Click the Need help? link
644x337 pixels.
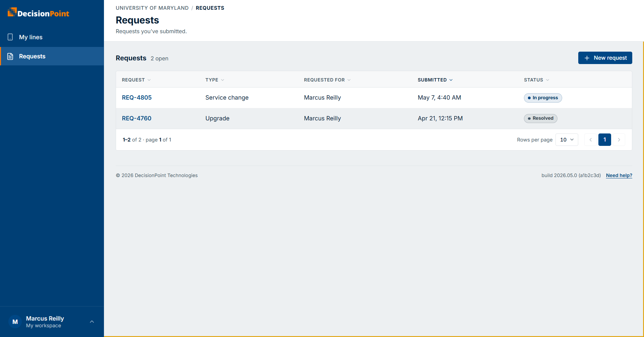[x=619, y=175]
